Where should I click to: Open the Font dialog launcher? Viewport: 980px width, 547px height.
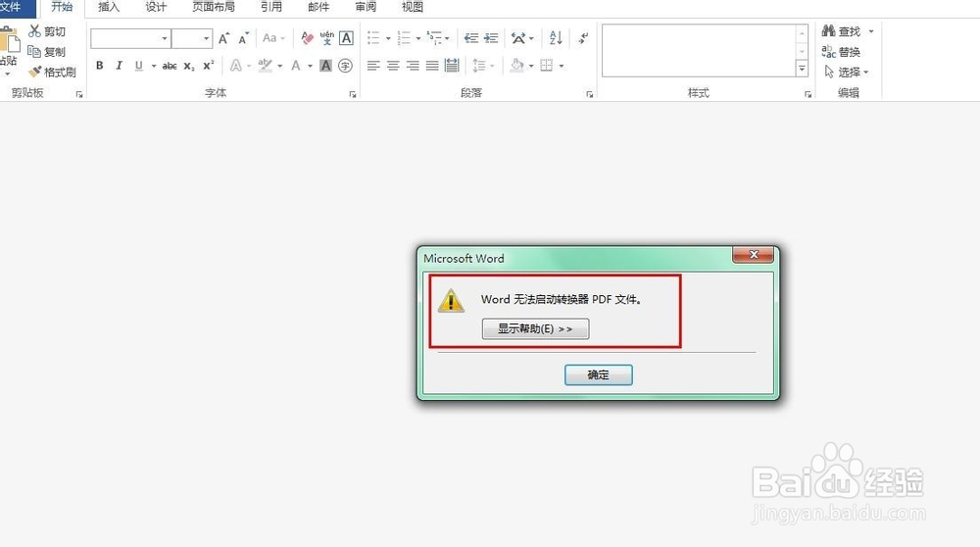(353, 94)
